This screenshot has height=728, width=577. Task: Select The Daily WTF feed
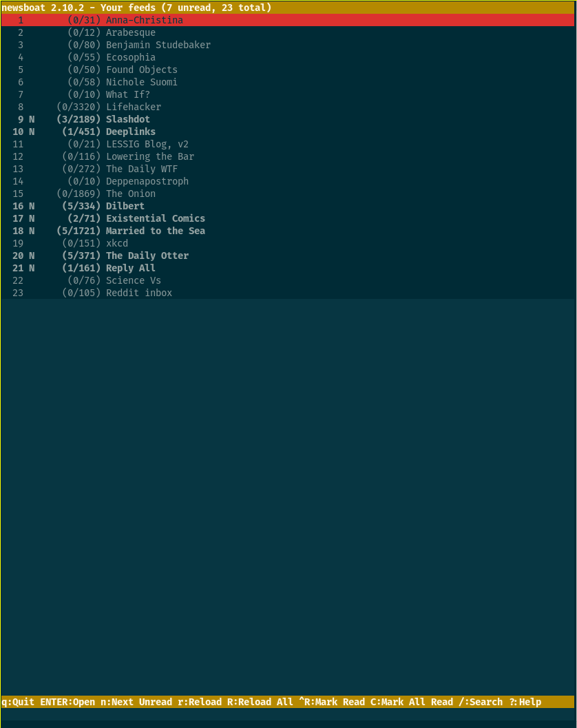coord(288,169)
